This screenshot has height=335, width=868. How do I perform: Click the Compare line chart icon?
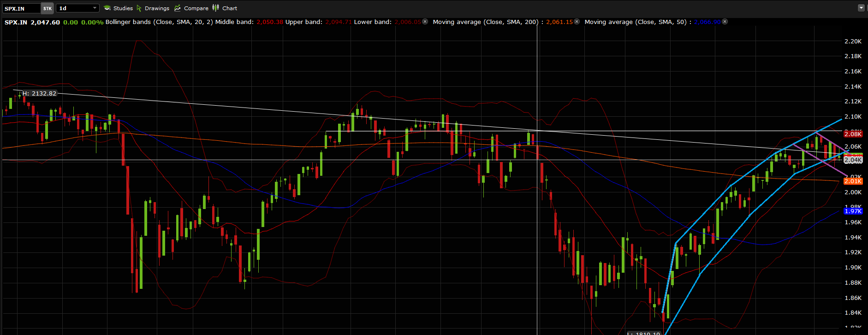tap(178, 8)
